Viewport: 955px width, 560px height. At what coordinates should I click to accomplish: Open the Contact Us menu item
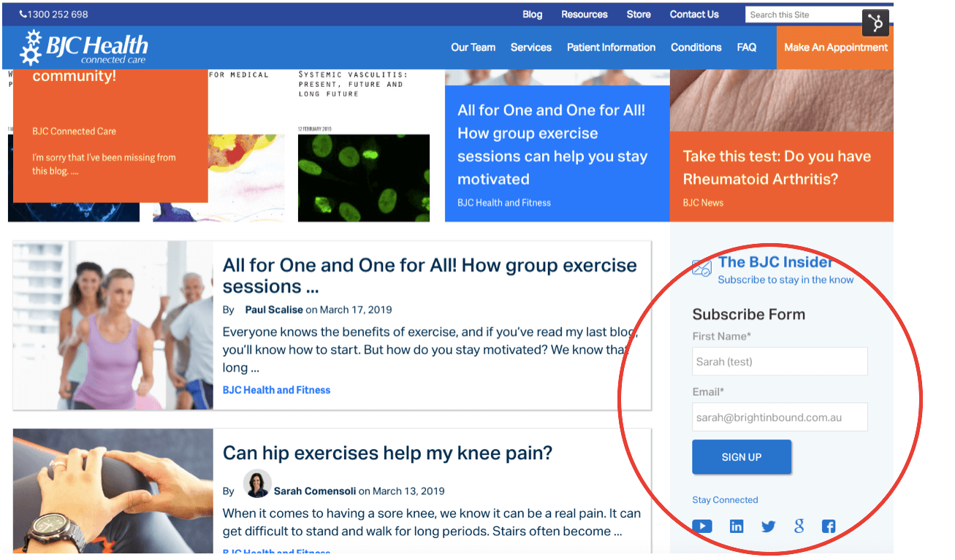(x=694, y=14)
